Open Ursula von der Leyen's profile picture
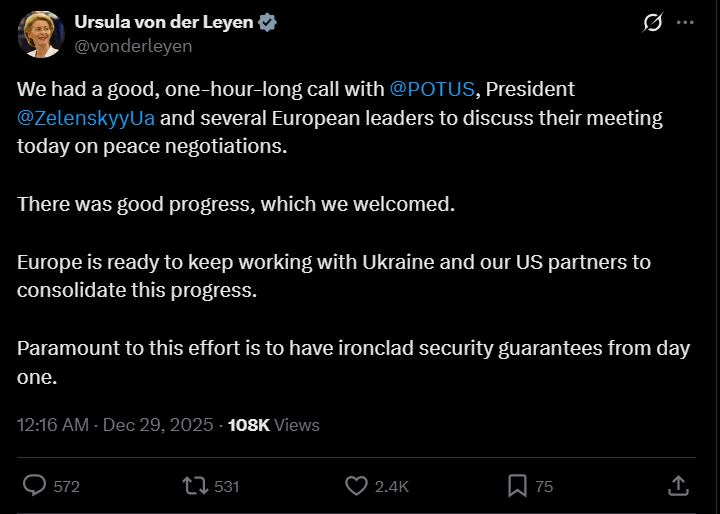 [39, 35]
